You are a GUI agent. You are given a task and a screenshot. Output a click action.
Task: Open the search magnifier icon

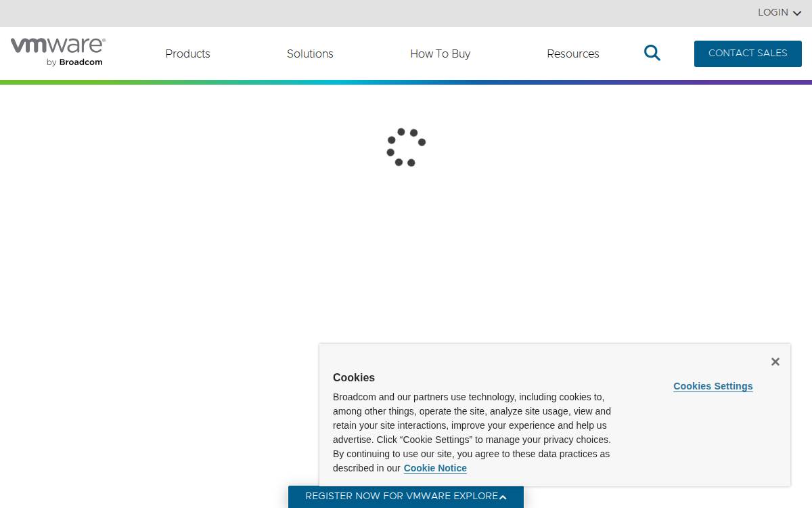pyautogui.click(x=652, y=53)
